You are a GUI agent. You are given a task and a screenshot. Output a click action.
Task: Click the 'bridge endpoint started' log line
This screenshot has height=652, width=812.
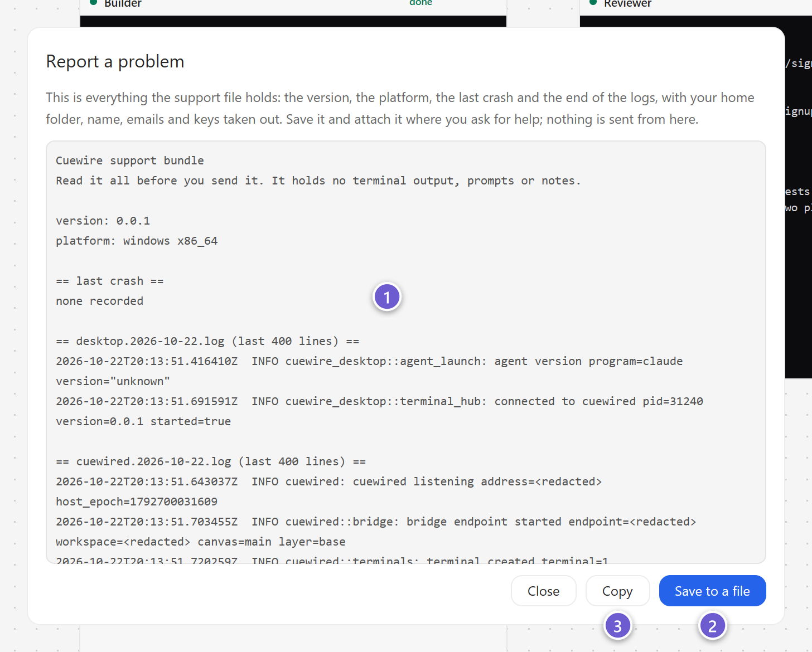click(x=376, y=522)
